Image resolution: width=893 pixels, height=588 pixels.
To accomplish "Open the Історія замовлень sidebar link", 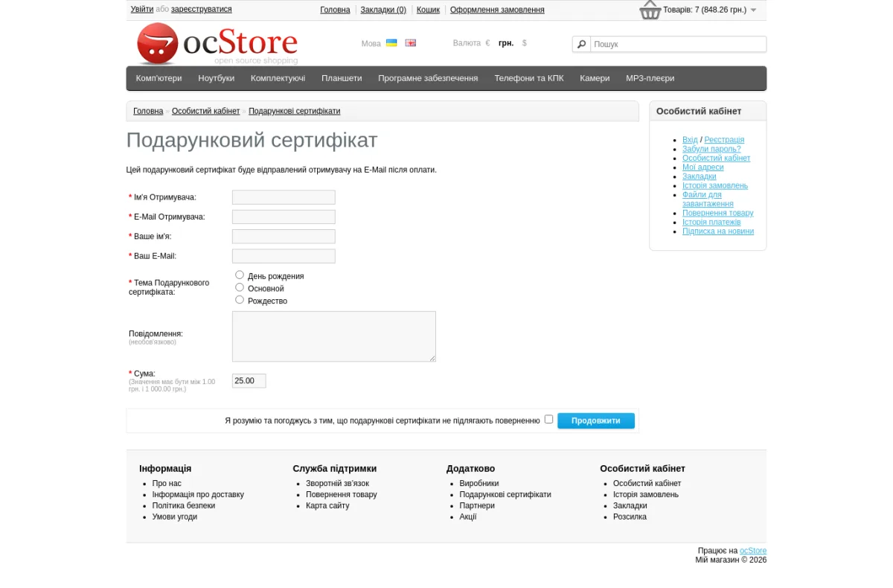I will pos(715,185).
